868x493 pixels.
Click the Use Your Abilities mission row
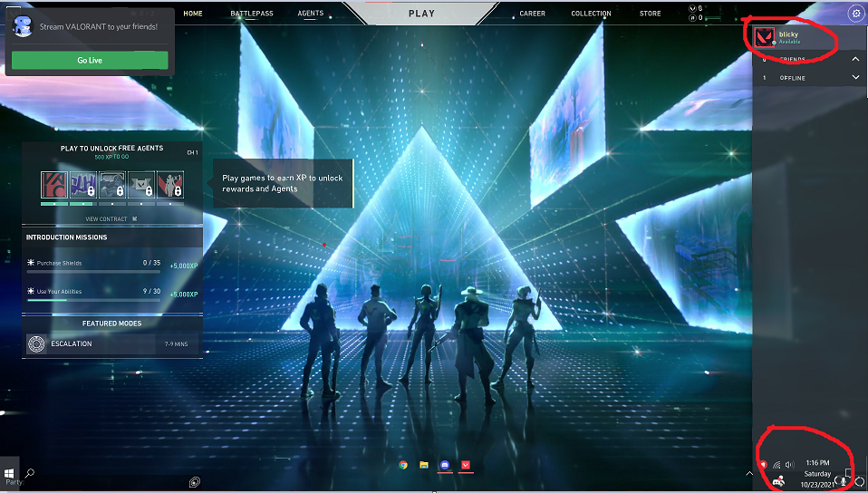112,294
